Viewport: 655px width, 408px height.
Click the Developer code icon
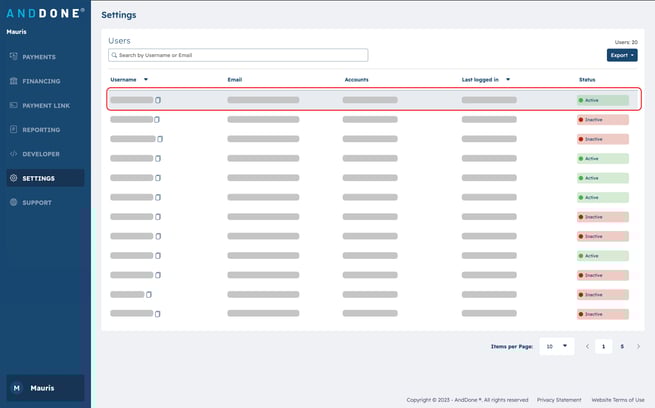coord(13,154)
